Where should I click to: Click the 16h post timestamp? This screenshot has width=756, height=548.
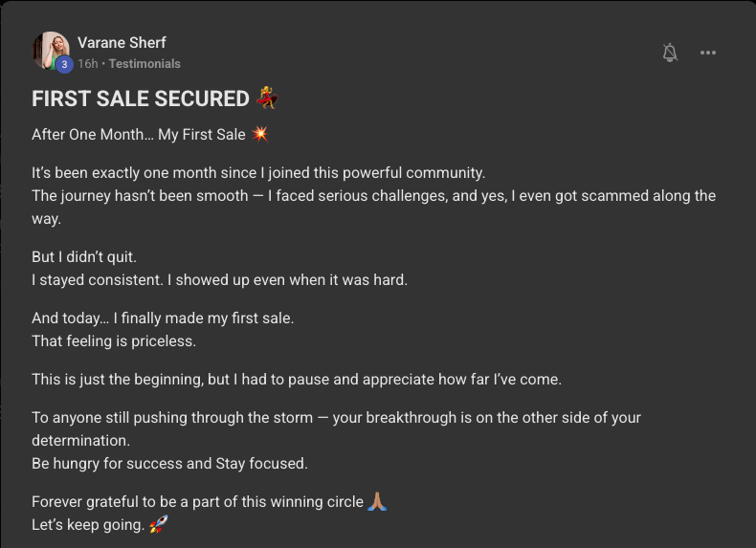(x=88, y=64)
